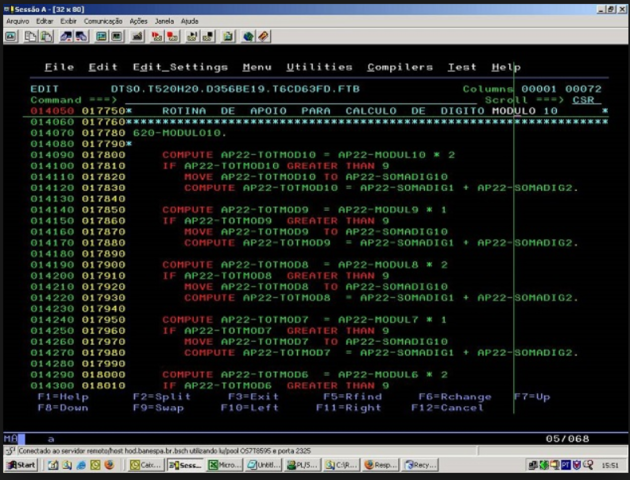Click the teal display screen toolbar icon
This screenshot has width=630, height=480.
(x=101, y=37)
